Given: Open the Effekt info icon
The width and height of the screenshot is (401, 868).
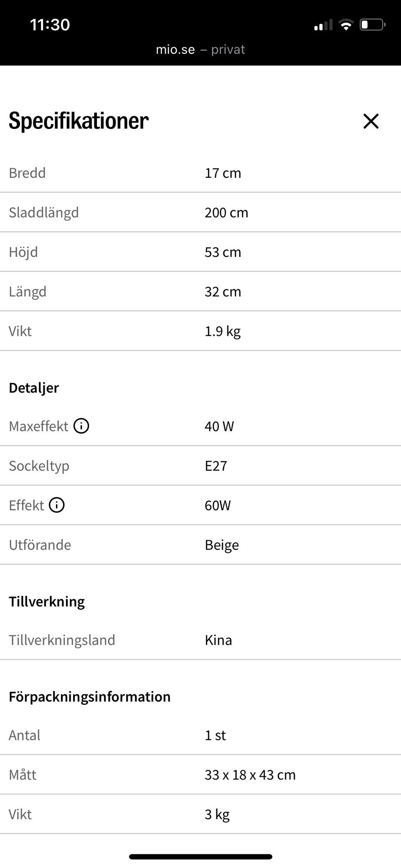Looking at the screenshot, I should pyautogui.click(x=57, y=505).
